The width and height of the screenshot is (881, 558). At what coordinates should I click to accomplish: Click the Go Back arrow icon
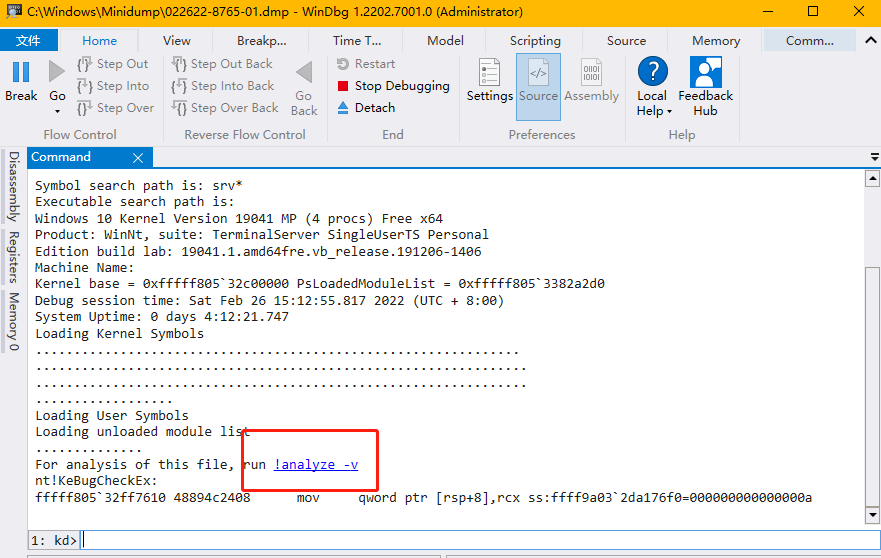pyautogui.click(x=304, y=72)
